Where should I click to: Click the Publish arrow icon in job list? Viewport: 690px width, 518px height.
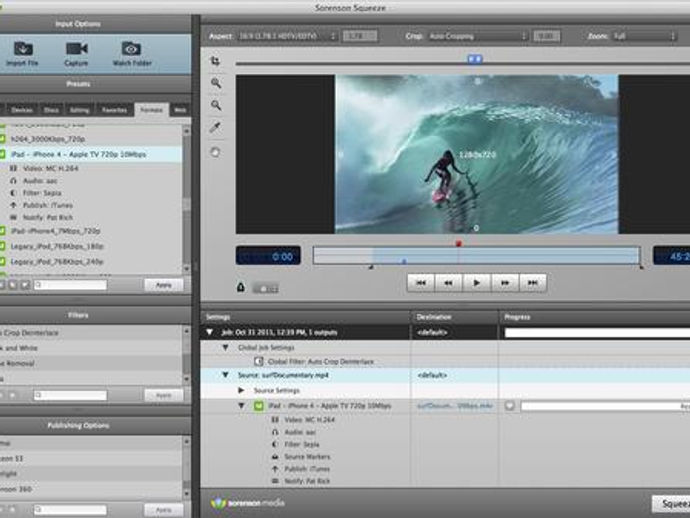tap(275, 469)
